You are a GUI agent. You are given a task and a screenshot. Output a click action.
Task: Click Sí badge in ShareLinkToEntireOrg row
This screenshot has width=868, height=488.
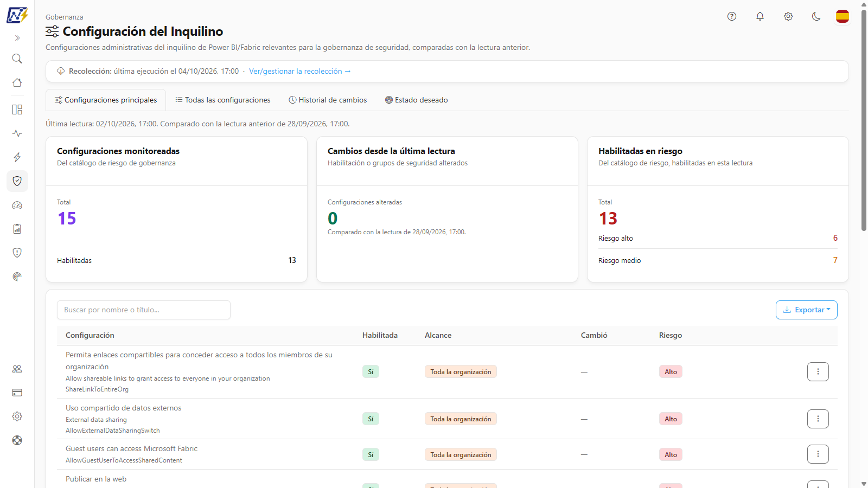coord(371,371)
